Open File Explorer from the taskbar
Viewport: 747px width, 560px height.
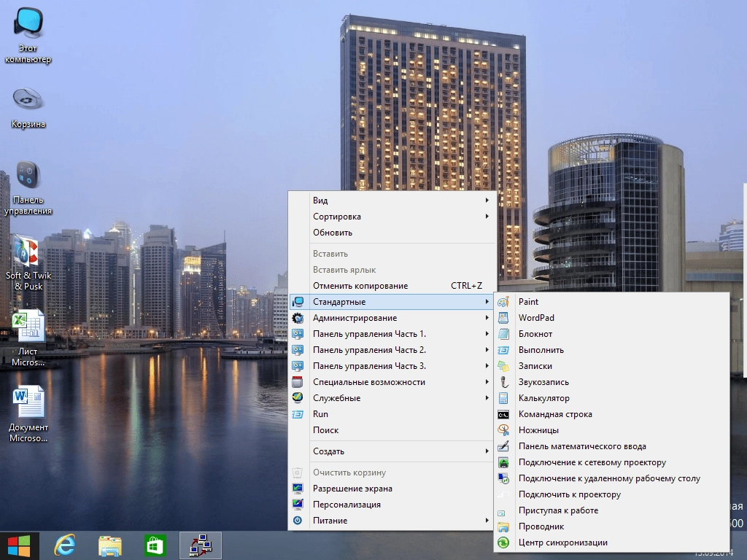(110, 545)
